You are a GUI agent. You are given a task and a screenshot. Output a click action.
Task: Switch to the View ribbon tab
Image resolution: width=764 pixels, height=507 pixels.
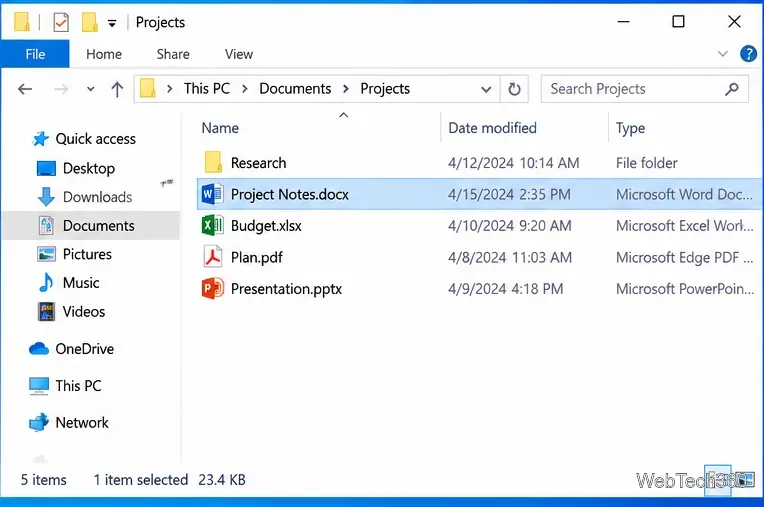pos(239,54)
